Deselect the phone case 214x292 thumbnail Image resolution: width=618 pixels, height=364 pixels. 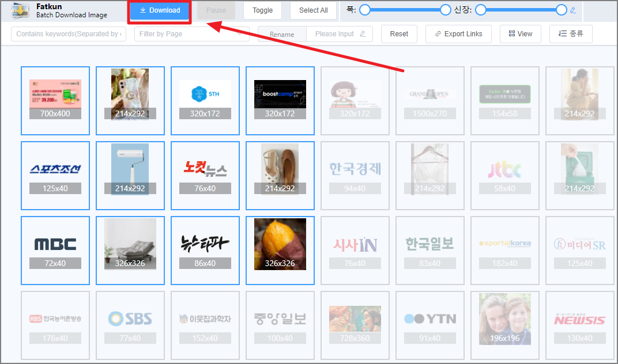[x=130, y=101]
